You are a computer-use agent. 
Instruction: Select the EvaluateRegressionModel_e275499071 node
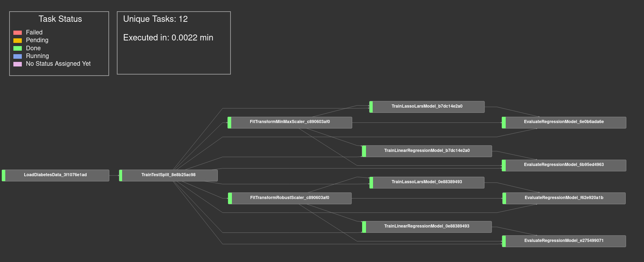[564, 241]
